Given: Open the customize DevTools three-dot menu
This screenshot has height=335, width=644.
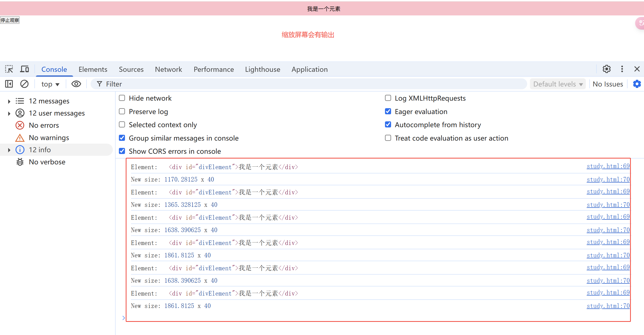Looking at the screenshot, I should 622,69.
